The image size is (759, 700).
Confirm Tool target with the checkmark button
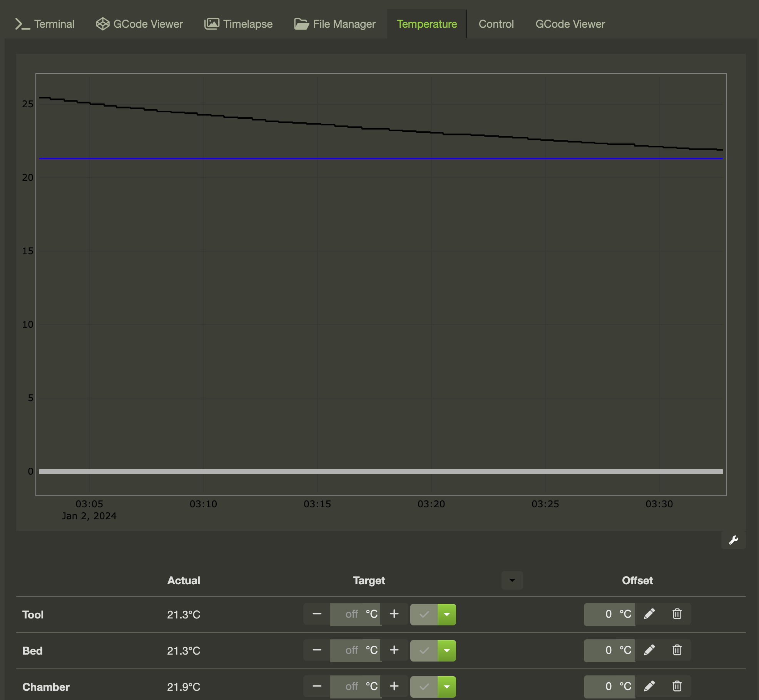[x=424, y=614]
